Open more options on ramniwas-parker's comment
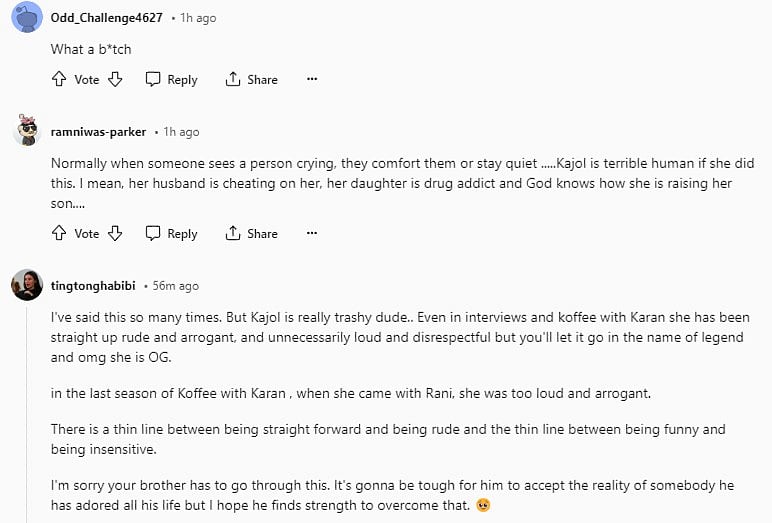Screen dimensions: 772x523 312,233
